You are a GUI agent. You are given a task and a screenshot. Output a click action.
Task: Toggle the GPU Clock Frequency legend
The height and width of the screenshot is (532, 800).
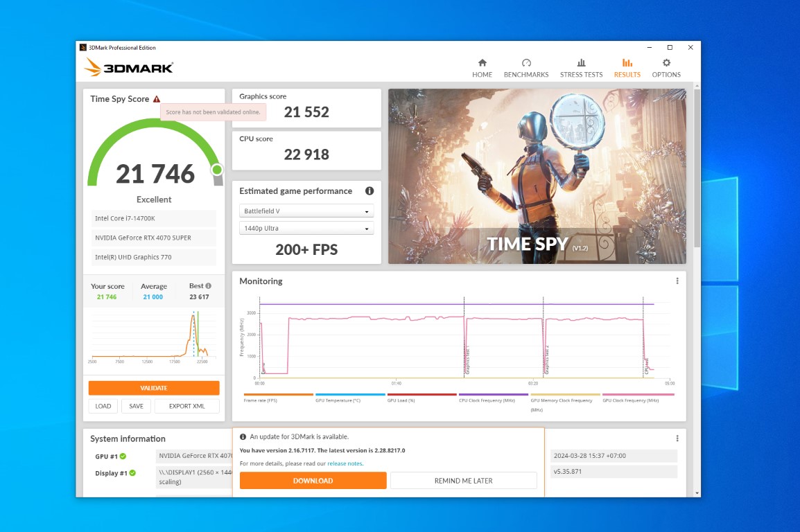(638, 398)
